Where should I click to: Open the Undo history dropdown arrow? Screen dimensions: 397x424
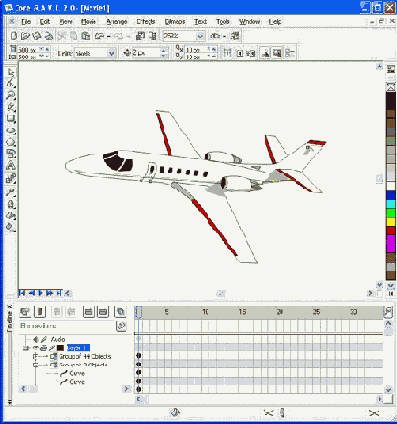click(x=108, y=36)
